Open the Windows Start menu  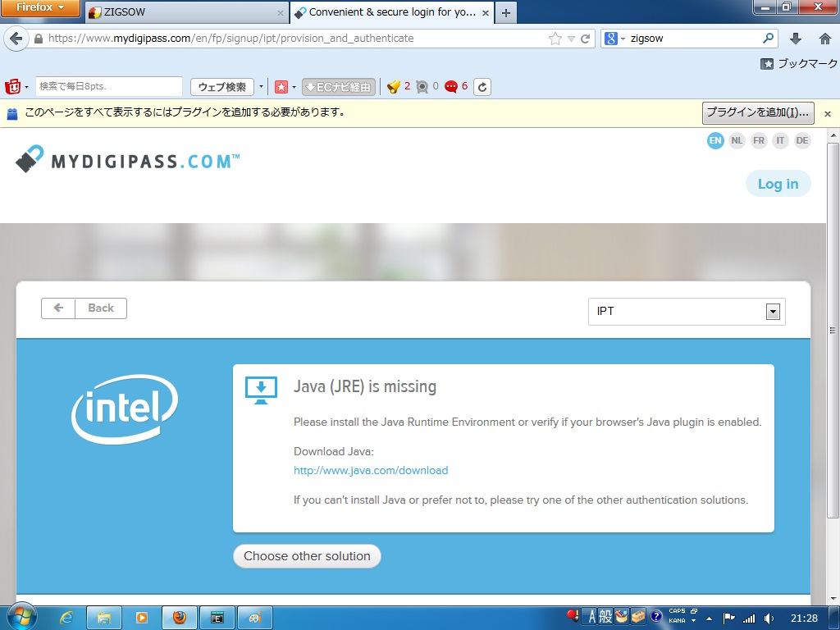[x=21, y=617]
